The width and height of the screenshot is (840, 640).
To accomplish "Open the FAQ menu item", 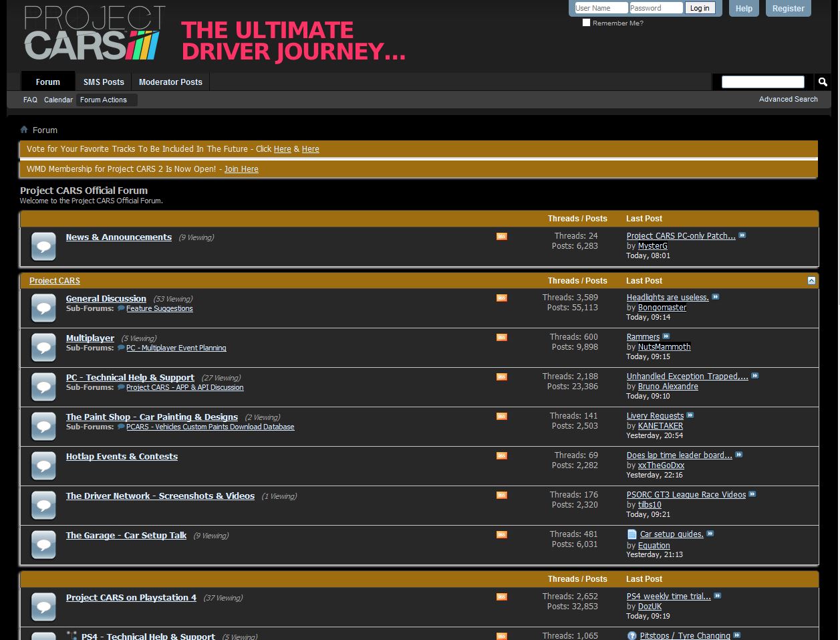I will pyautogui.click(x=30, y=100).
